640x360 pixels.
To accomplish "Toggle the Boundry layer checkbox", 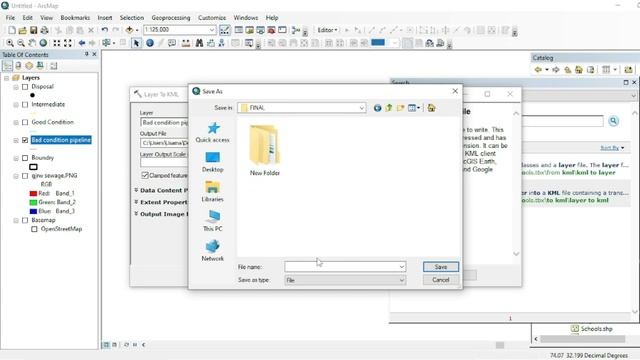I will [25, 158].
